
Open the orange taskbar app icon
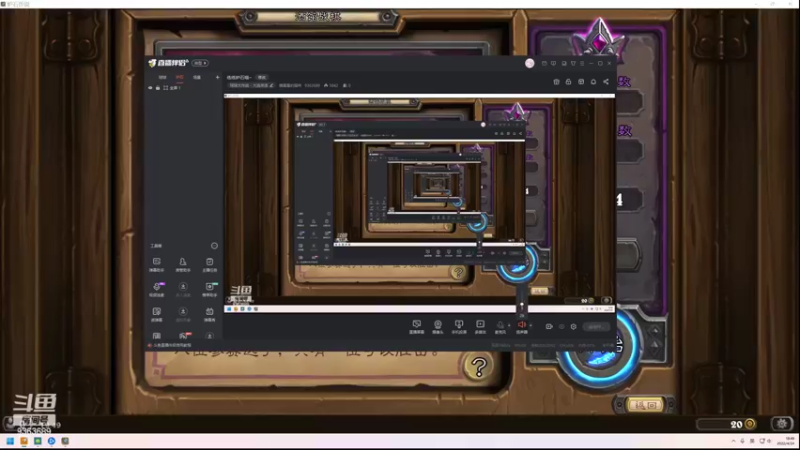tap(24, 441)
